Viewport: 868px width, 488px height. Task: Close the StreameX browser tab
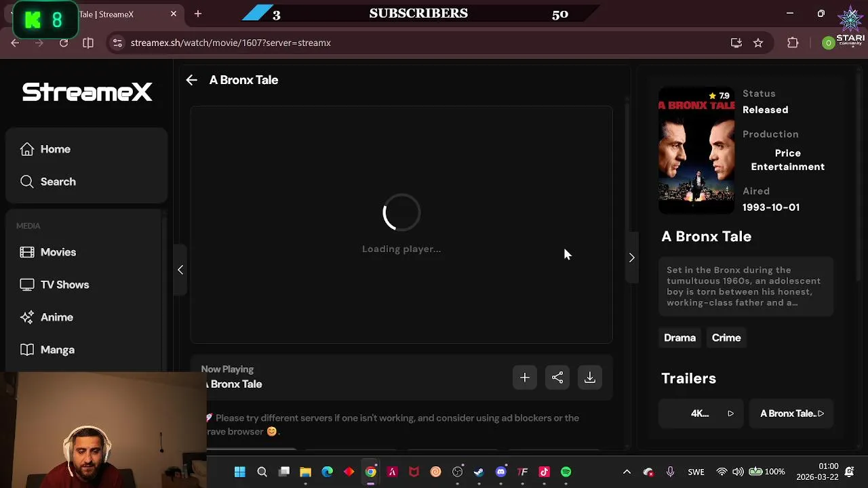[174, 14]
